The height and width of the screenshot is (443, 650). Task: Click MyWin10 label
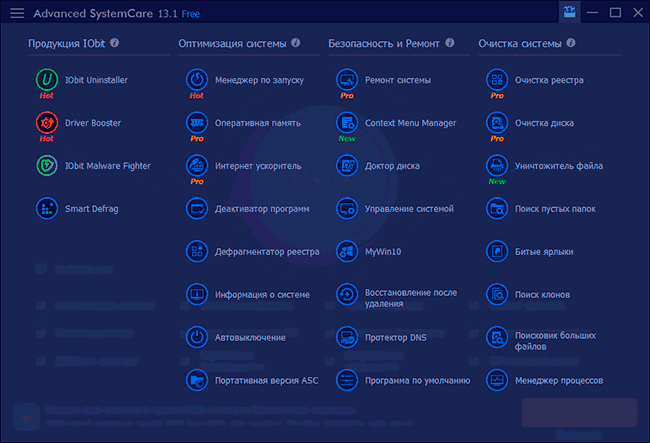[383, 252]
